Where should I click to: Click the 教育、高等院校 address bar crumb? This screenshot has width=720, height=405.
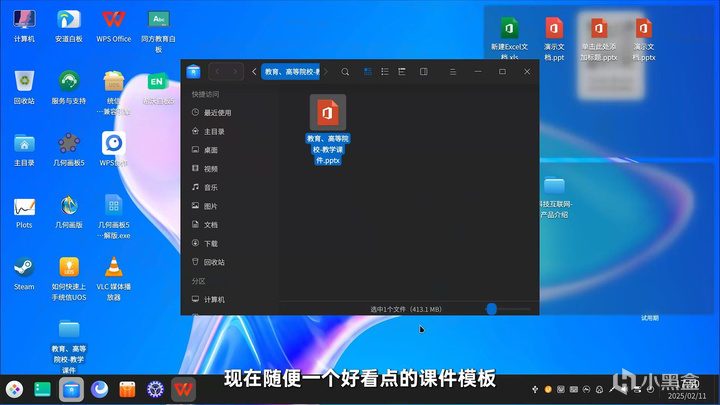click(291, 72)
